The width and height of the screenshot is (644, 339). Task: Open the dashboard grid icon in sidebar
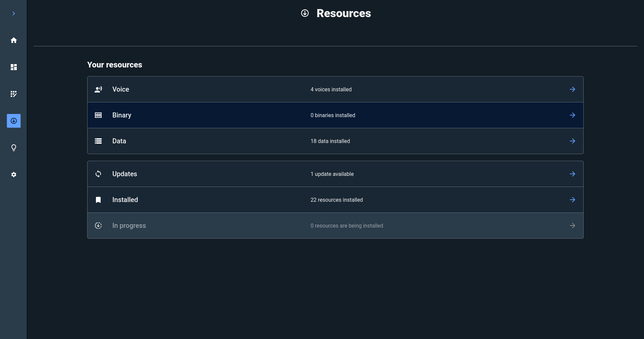pyautogui.click(x=14, y=67)
